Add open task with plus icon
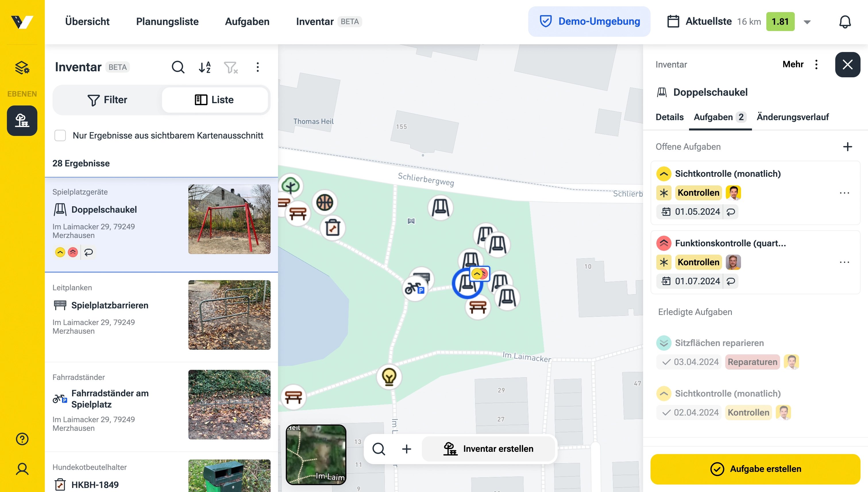This screenshot has width=868, height=492. coord(847,147)
